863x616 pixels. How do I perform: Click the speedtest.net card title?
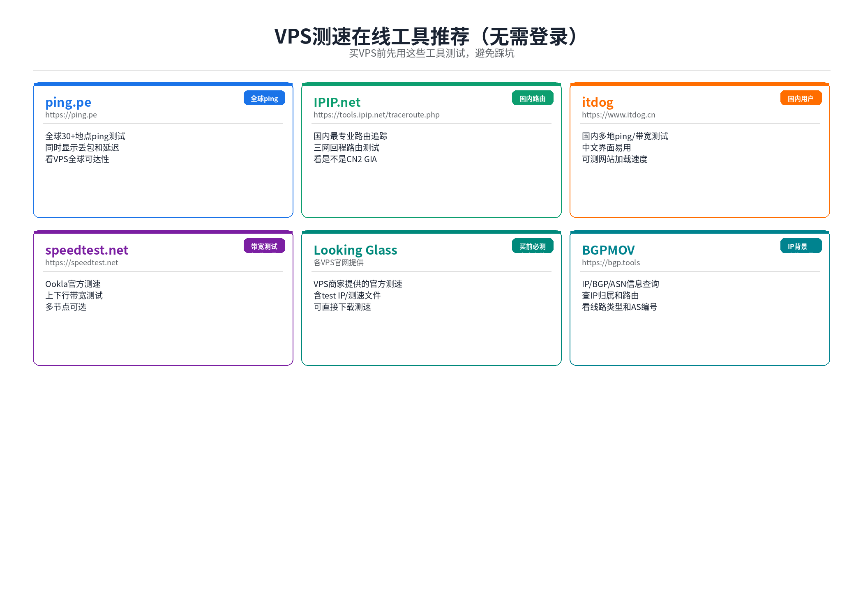point(87,250)
